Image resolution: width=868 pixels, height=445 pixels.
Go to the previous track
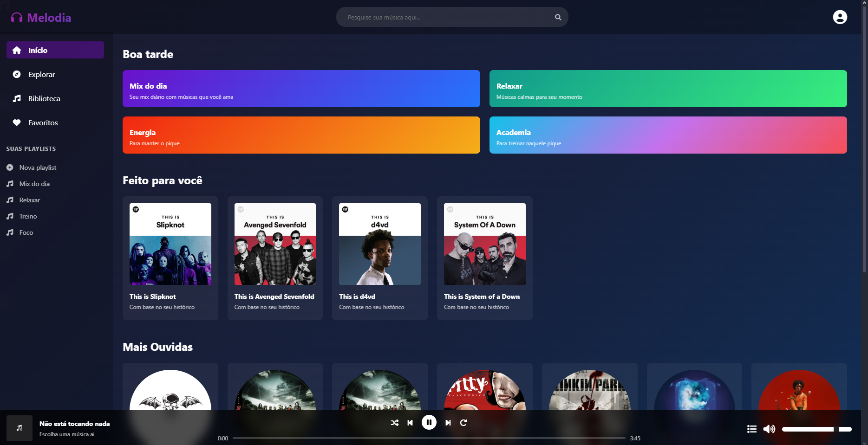(x=410, y=423)
